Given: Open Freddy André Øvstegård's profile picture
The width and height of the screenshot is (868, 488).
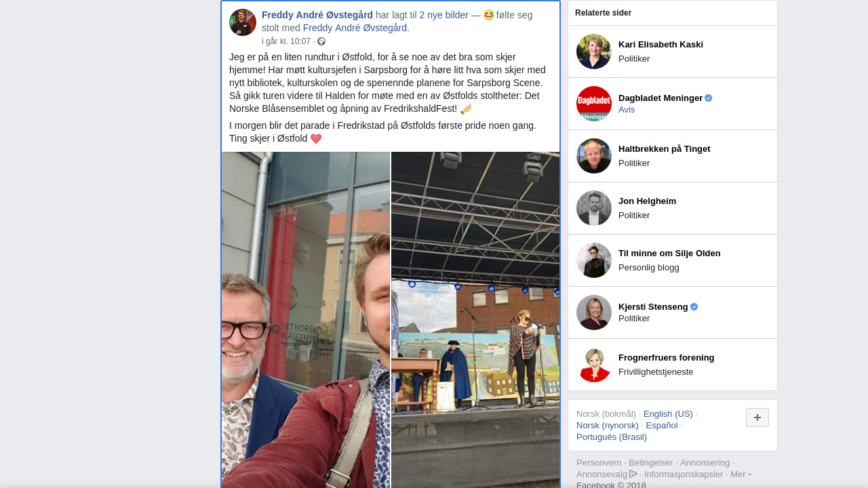Looking at the screenshot, I should tap(243, 22).
